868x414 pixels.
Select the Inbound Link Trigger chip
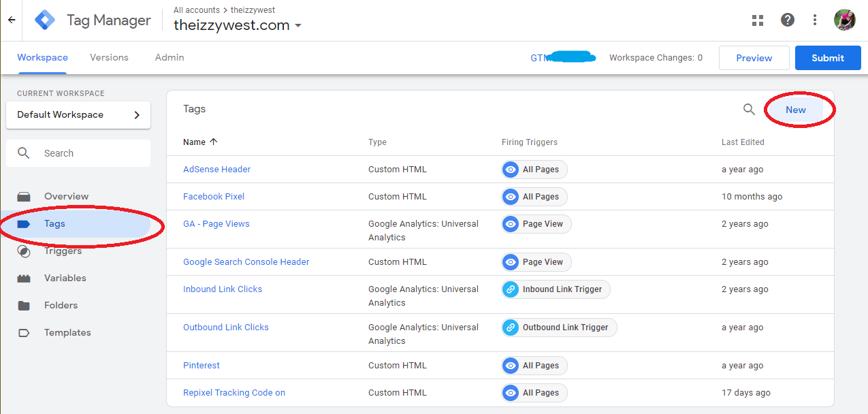(x=555, y=289)
